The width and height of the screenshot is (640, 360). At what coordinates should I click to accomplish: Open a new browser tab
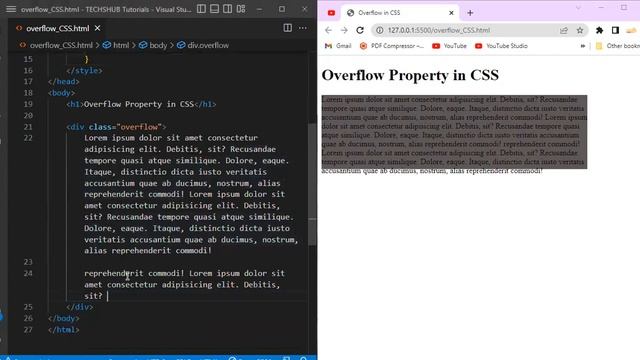(x=470, y=13)
